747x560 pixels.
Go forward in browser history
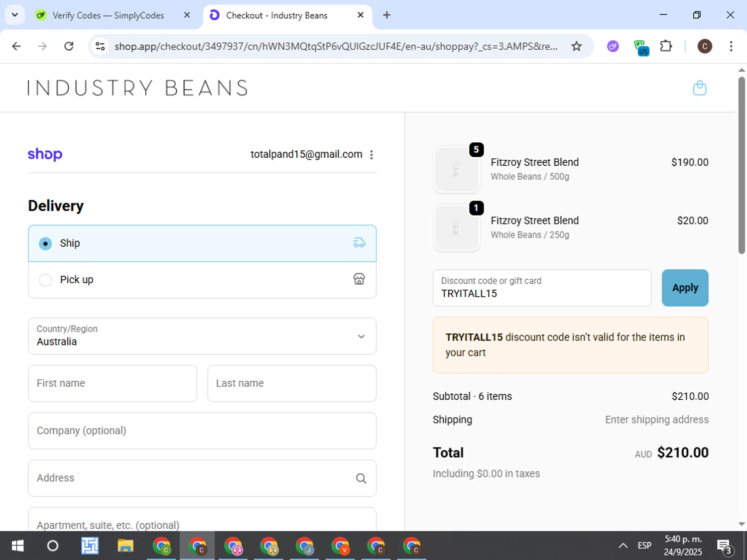click(42, 46)
